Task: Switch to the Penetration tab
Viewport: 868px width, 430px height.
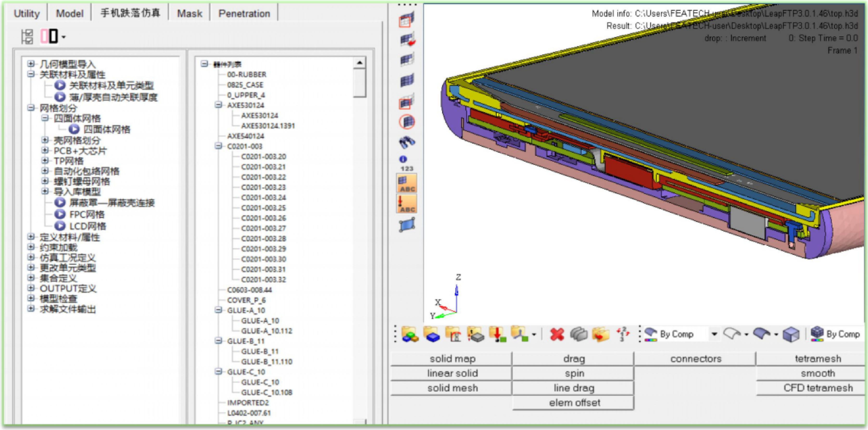Action: [244, 13]
